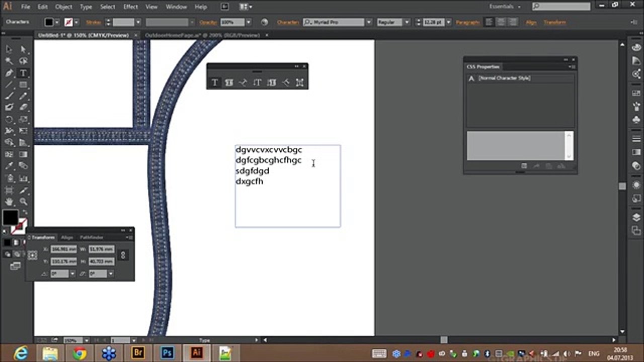Screen dimensions: 644x362
Task: Select the Paintbrush tool
Action: (9, 96)
